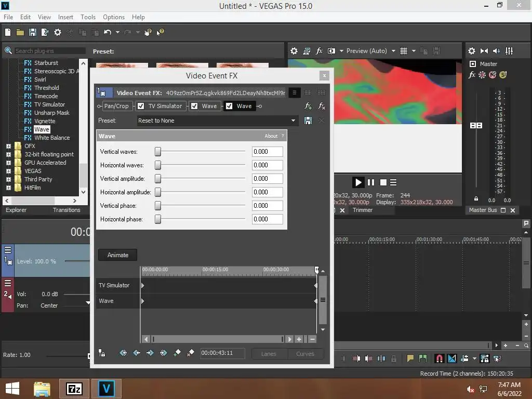532x399 pixels.
Task: Expand the HitFilm folder
Action: click(x=8, y=188)
